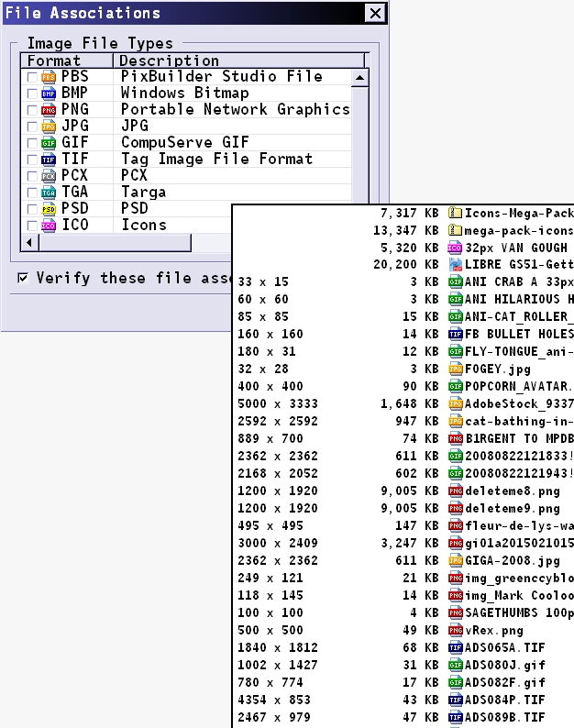574x728 pixels.
Task: Tick the BMP format checkbox
Action: (x=32, y=94)
